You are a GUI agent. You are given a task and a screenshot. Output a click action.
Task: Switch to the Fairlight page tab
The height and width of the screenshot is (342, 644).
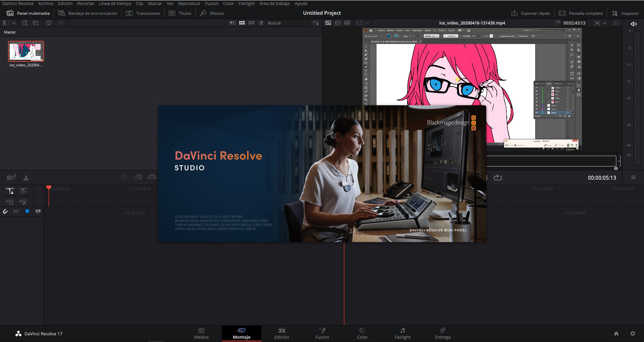tap(403, 334)
